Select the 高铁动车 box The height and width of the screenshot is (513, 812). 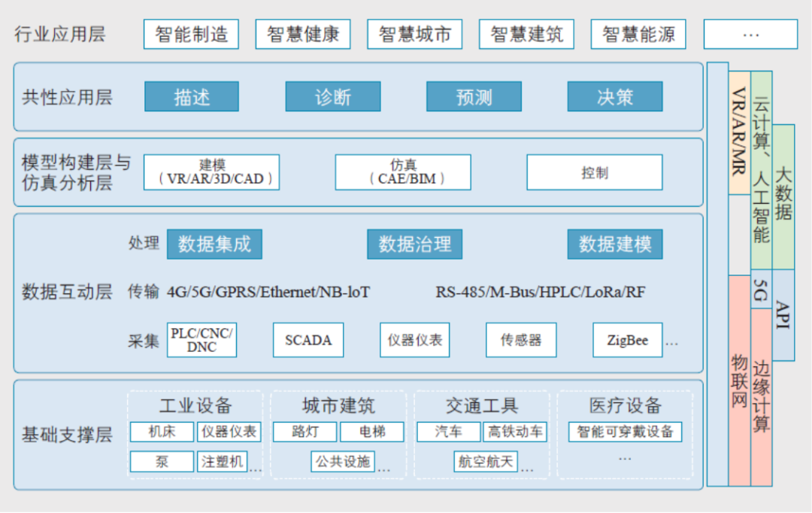click(x=515, y=432)
